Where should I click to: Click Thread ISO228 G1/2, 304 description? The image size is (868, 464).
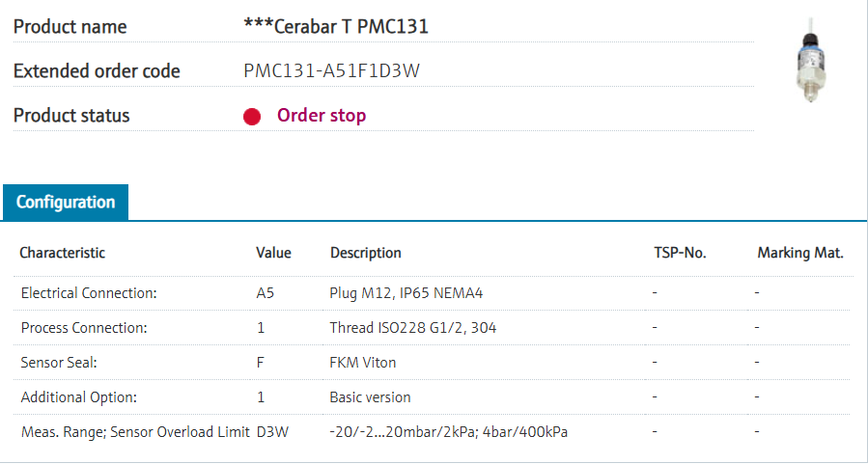click(413, 328)
